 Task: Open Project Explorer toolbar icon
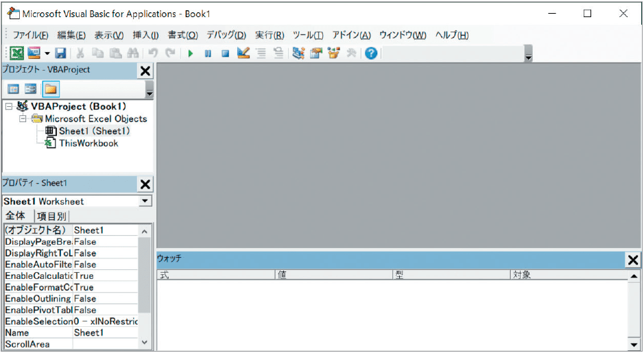[x=298, y=53]
